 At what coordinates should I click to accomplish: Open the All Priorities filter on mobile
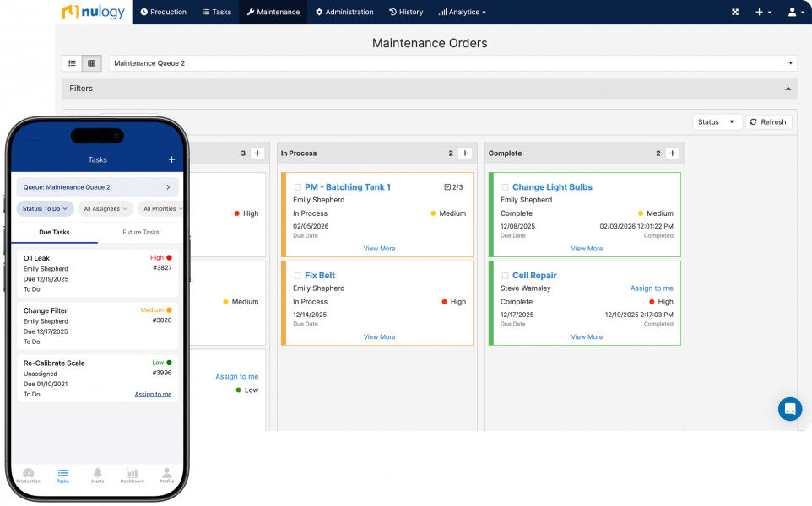161,208
